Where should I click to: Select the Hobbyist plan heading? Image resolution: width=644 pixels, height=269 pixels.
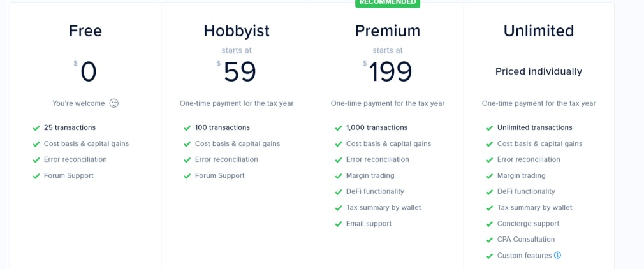(x=237, y=31)
